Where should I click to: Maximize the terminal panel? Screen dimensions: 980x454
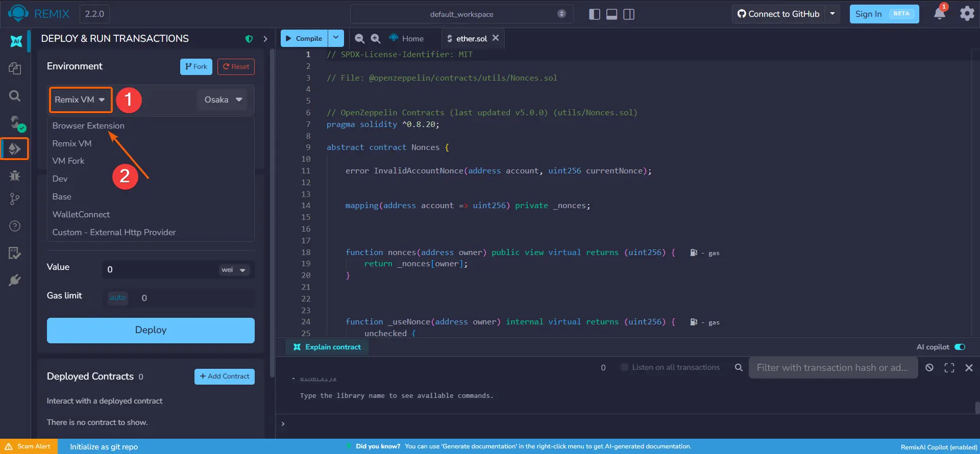[x=949, y=367]
